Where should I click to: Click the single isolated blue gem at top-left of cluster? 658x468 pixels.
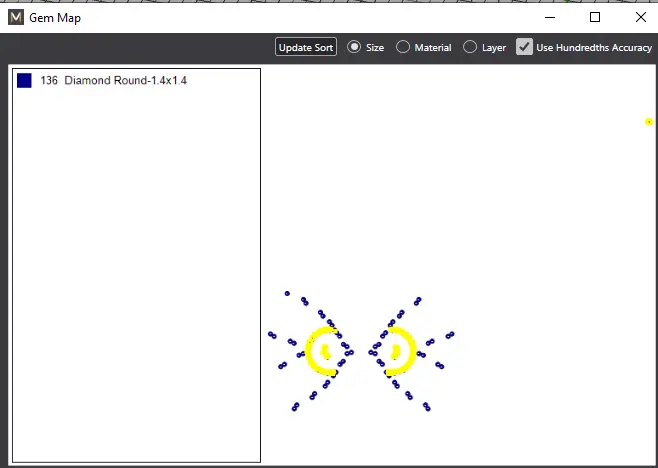pos(287,294)
